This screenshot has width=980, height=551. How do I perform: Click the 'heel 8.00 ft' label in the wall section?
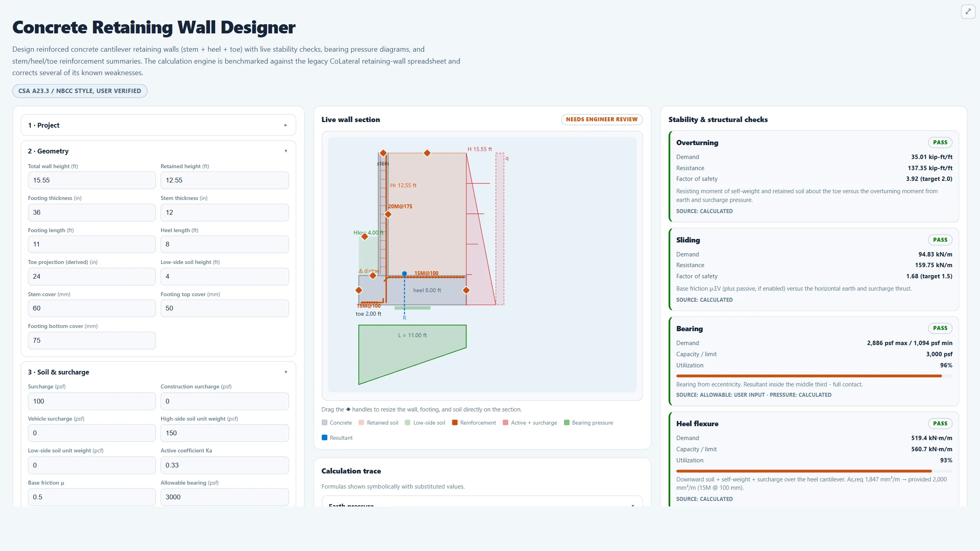pyautogui.click(x=427, y=290)
